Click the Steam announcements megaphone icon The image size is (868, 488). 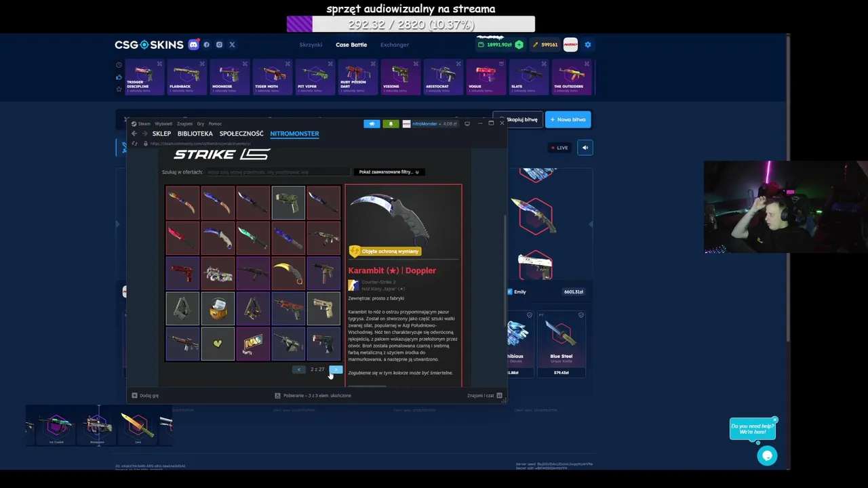[372, 124]
